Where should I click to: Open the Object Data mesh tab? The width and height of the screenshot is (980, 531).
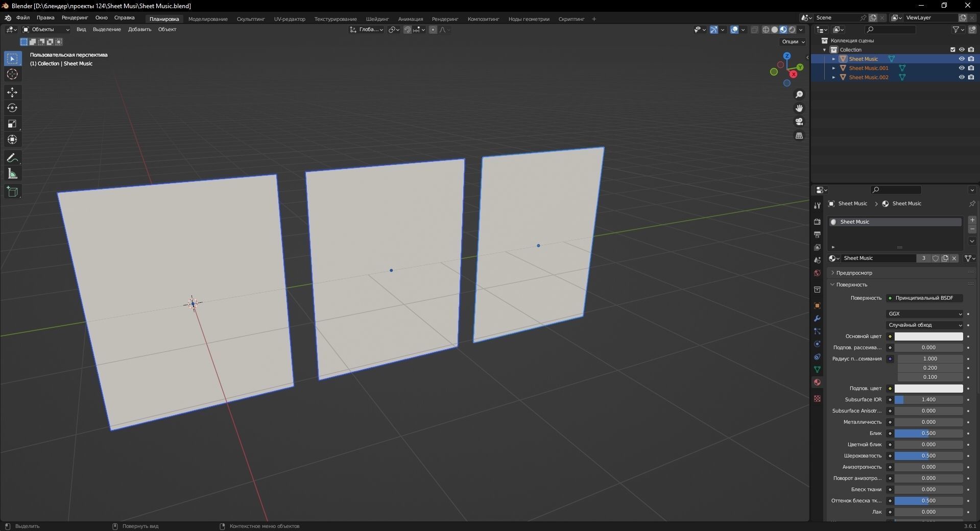coord(817,370)
